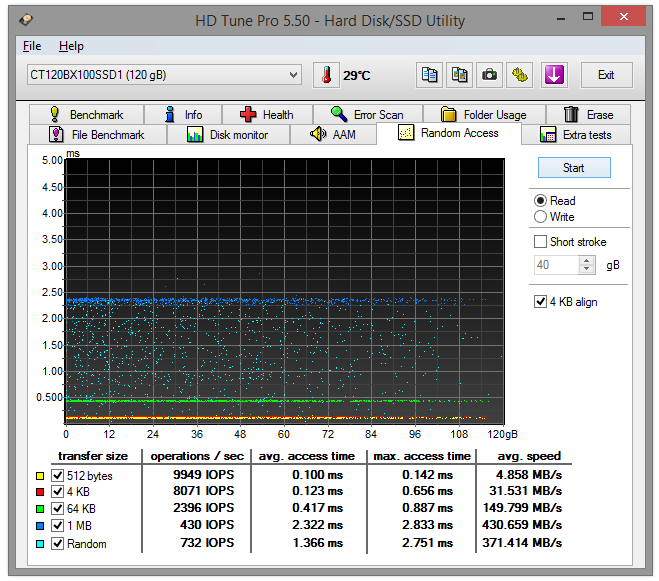Go to the Error Scan tab

[x=368, y=114]
